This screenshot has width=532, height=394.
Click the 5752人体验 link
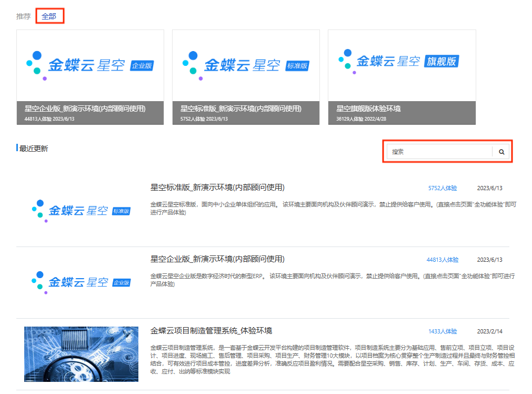coord(443,188)
